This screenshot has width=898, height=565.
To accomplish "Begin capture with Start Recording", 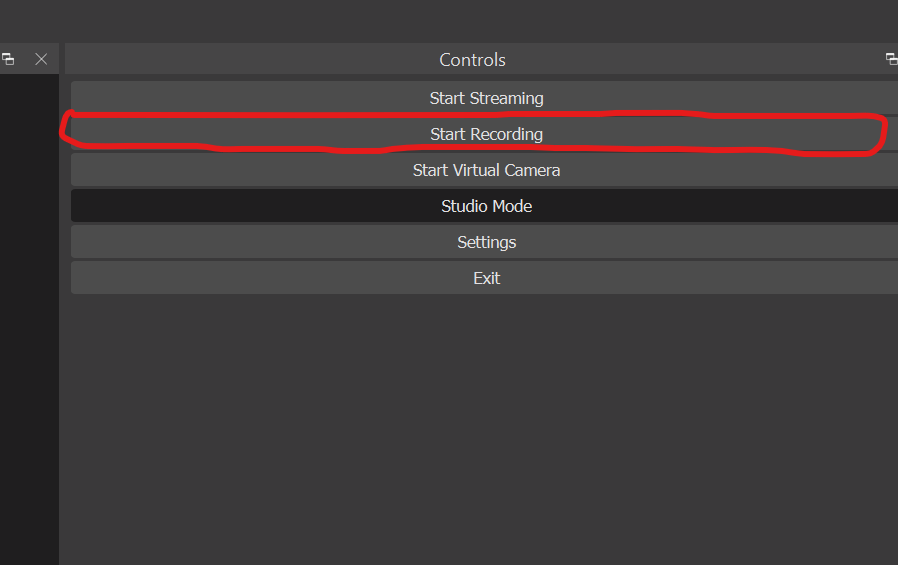I will 485,134.
